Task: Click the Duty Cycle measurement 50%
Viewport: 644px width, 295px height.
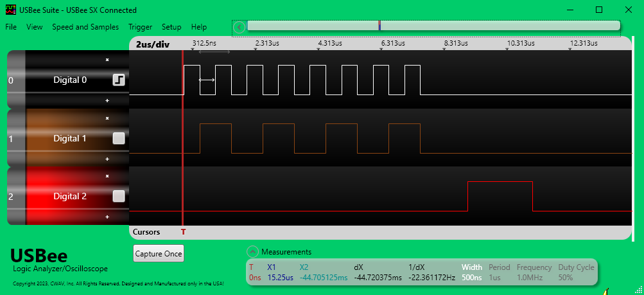Action: click(x=566, y=278)
